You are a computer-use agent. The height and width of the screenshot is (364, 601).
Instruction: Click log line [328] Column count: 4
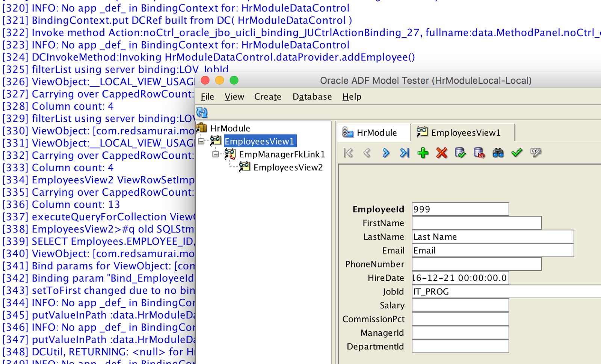tap(58, 106)
